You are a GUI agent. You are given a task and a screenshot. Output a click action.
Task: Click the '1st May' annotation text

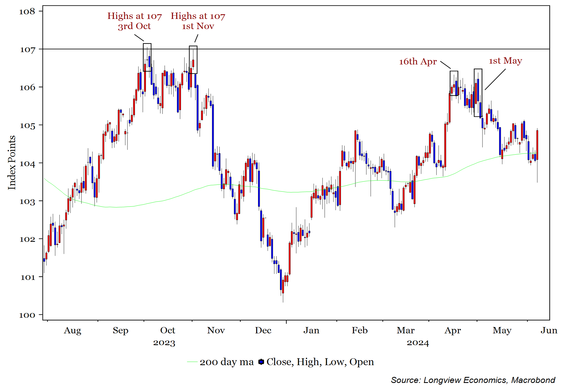(505, 61)
